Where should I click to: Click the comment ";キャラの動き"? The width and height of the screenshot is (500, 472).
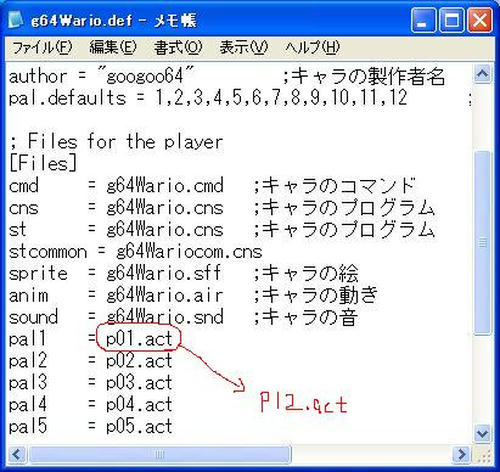pos(315,295)
